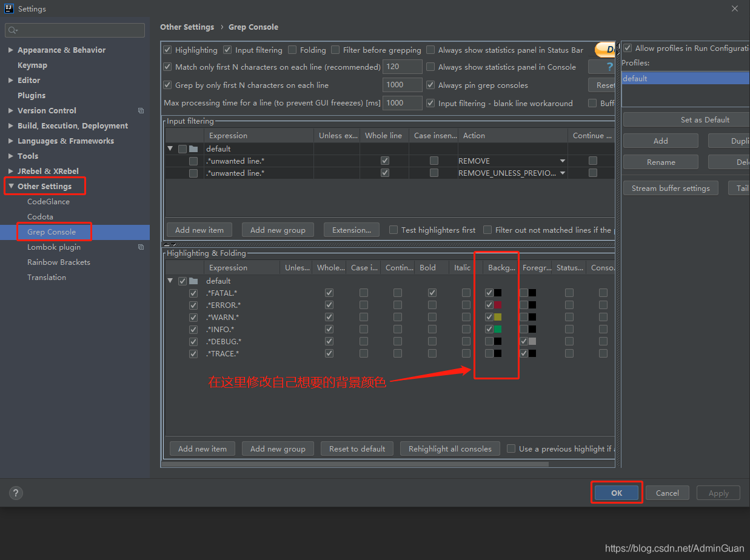Viewport: 750px width, 560px height.
Task: Click the Max processing time field with 1000
Action: (403, 103)
